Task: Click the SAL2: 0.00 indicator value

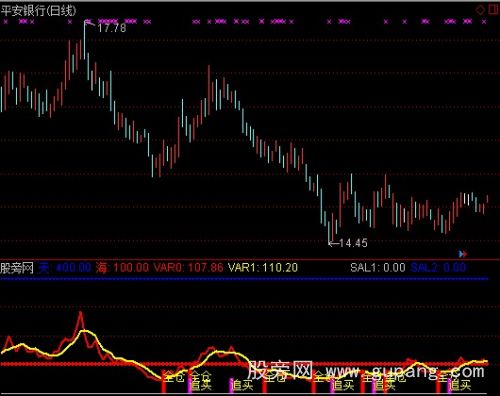Action: [x=438, y=268]
